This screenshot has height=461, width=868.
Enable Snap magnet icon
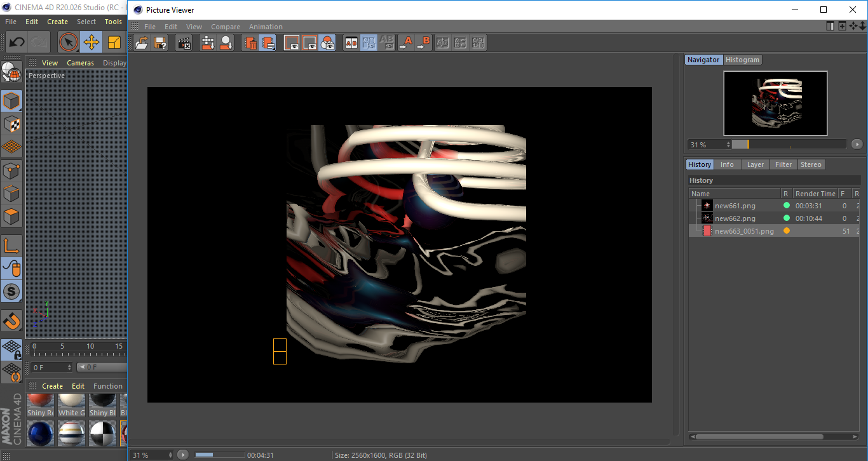[11, 321]
